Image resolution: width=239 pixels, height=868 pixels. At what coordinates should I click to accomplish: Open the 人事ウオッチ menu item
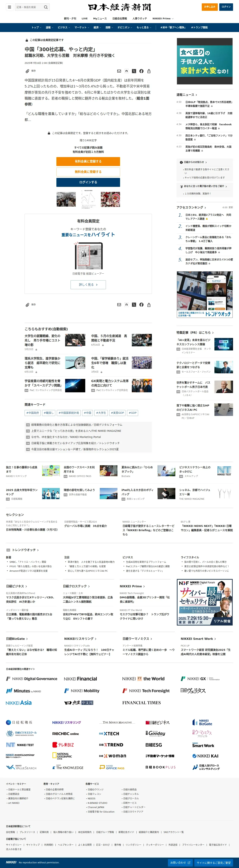point(140,19)
